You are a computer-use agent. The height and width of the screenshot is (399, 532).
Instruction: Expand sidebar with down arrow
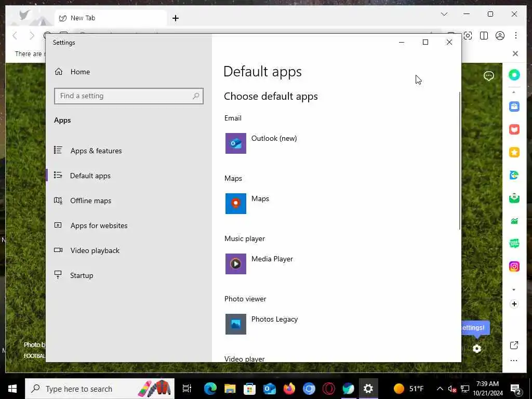(x=514, y=290)
